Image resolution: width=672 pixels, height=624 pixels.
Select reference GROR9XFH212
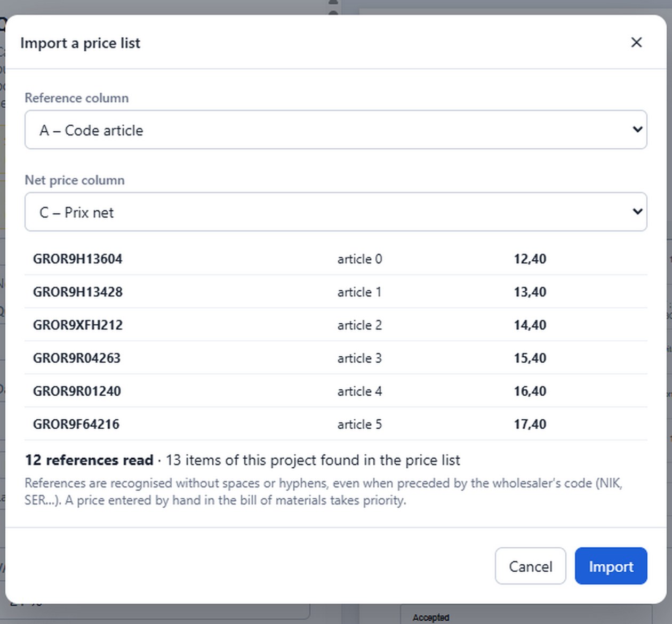click(78, 325)
